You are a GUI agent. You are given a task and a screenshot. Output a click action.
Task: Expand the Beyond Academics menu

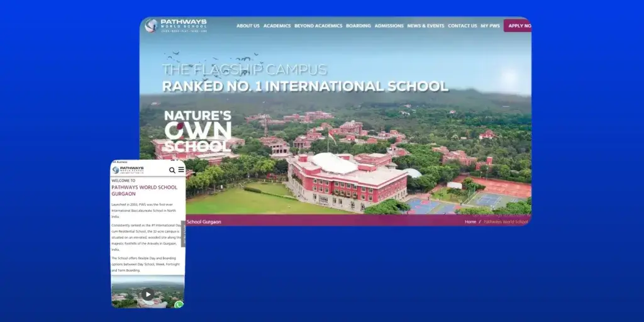pos(318,26)
